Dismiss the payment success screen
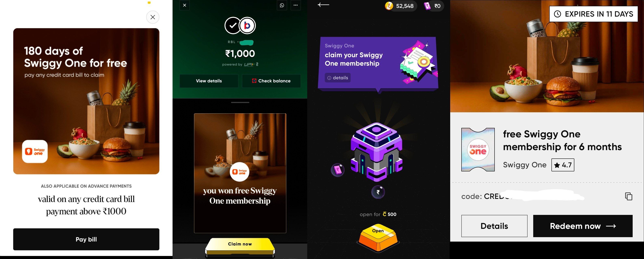 pos(184,5)
